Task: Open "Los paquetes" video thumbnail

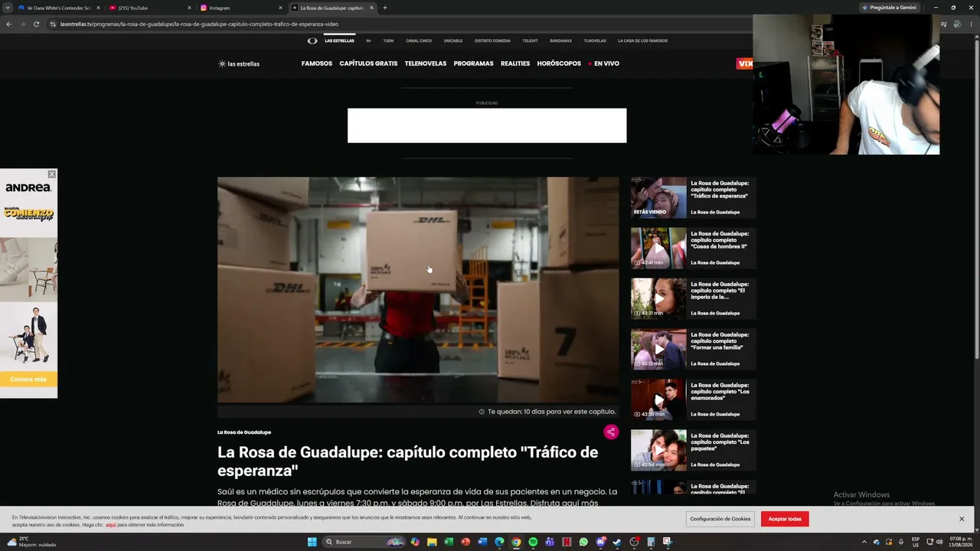Action: pyautogui.click(x=658, y=450)
